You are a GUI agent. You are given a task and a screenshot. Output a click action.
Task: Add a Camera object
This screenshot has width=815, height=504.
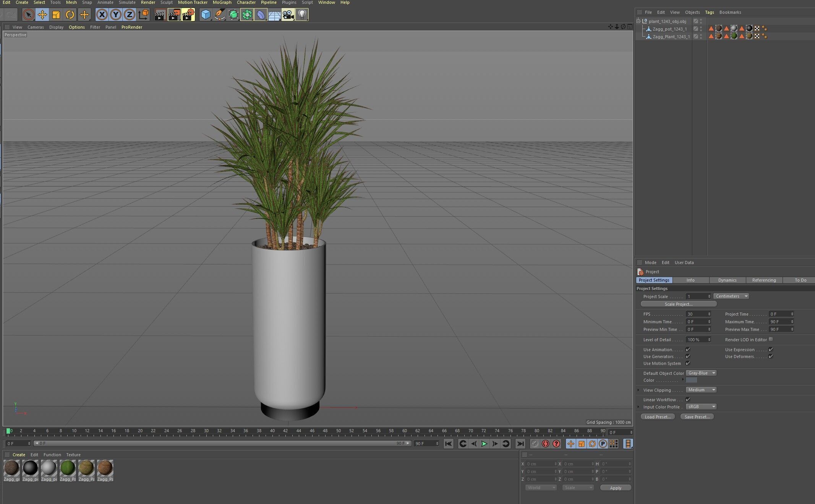click(288, 15)
